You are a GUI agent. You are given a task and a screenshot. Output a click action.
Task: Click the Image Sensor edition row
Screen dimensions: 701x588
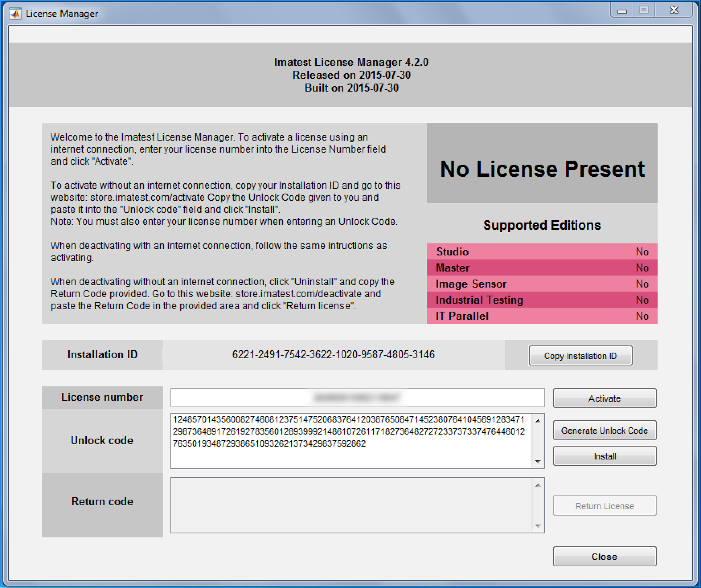tap(542, 284)
